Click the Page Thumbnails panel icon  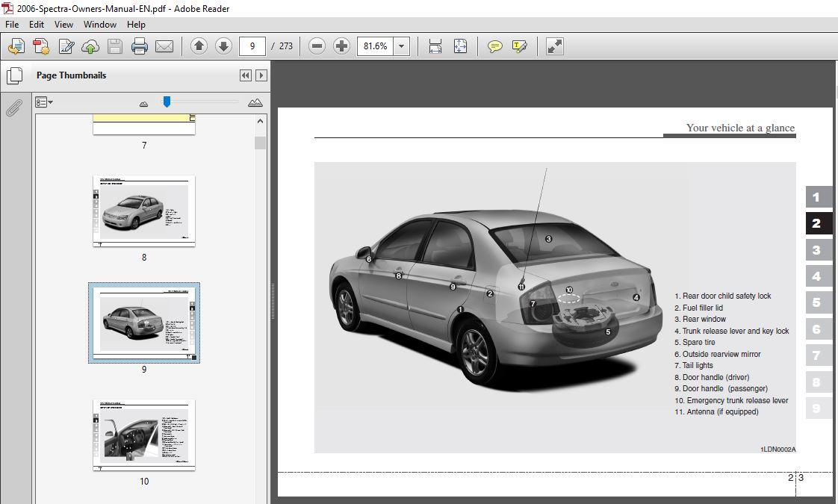click(x=14, y=75)
